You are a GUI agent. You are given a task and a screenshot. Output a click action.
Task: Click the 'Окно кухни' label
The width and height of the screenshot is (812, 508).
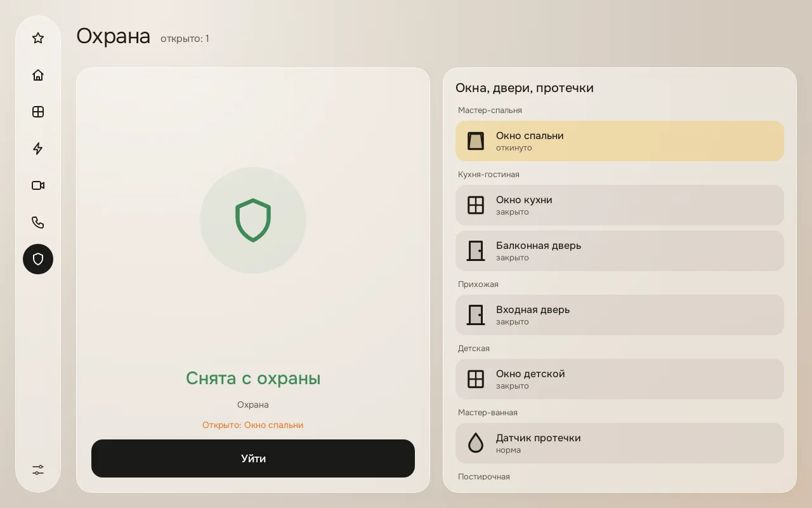(x=524, y=200)
